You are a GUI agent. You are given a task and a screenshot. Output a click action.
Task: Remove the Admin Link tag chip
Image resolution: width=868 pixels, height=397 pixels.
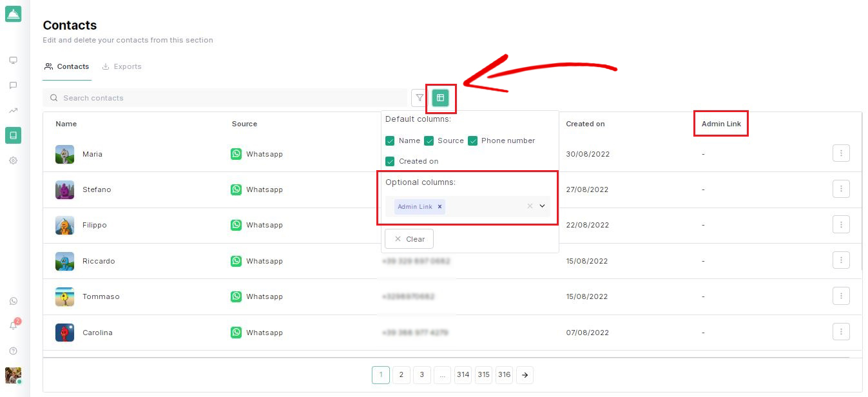coord(439,206)
